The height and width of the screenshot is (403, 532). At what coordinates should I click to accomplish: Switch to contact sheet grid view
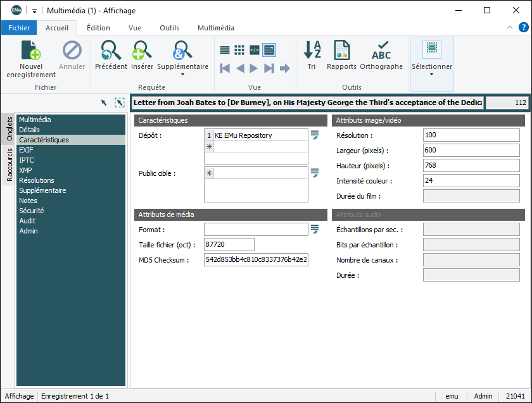pyautogui.click(x=239, y=50)
